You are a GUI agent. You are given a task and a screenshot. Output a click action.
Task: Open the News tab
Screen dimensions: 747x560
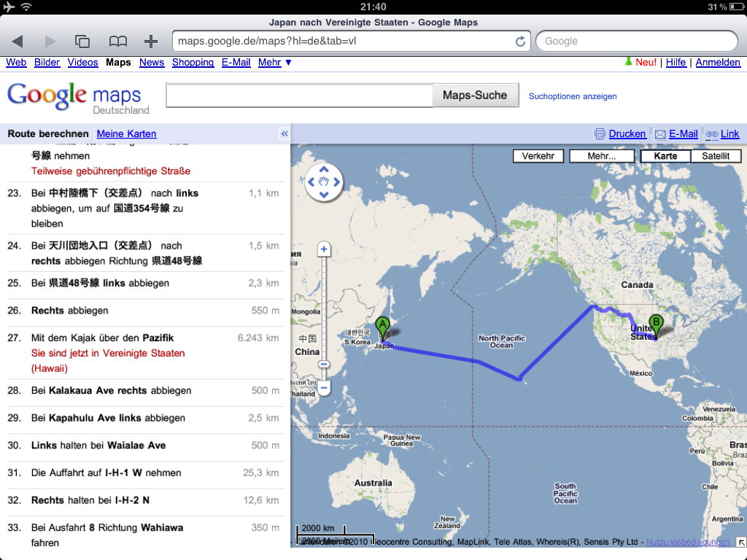[x=152, y=63]
